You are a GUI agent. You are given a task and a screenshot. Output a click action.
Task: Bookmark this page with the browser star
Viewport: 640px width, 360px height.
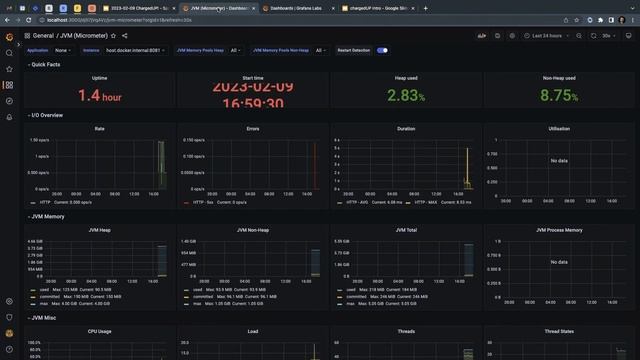(x=576, y=20)
